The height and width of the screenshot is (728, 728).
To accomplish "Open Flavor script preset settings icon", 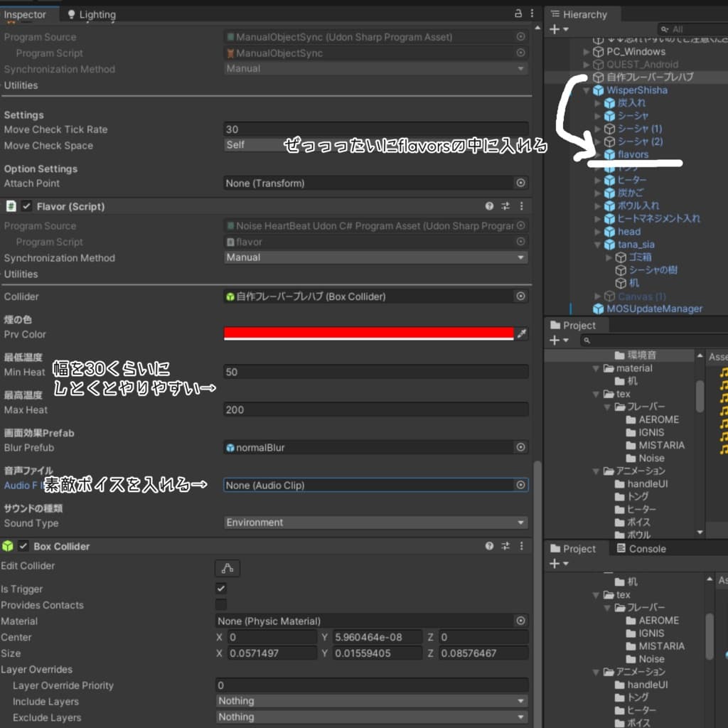I will point(505,206).
